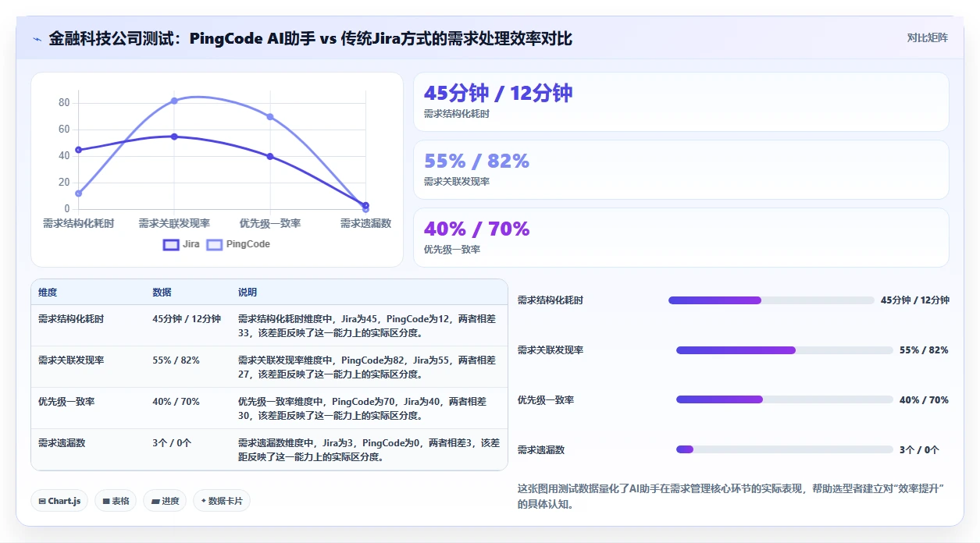The width and height of the screenshot is (980, 543).
Task: Click the large 55% / 82% card value
Action: [476, 161]
